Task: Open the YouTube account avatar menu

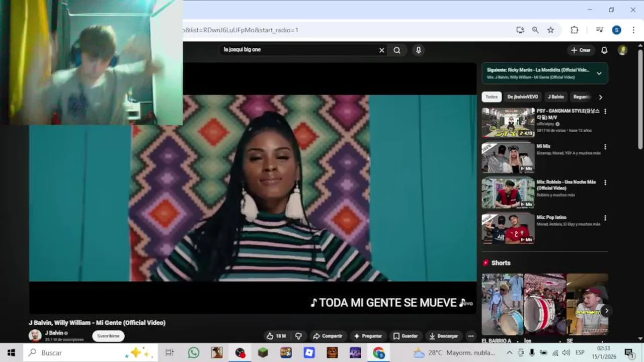Action: click(x=622, y=50)
